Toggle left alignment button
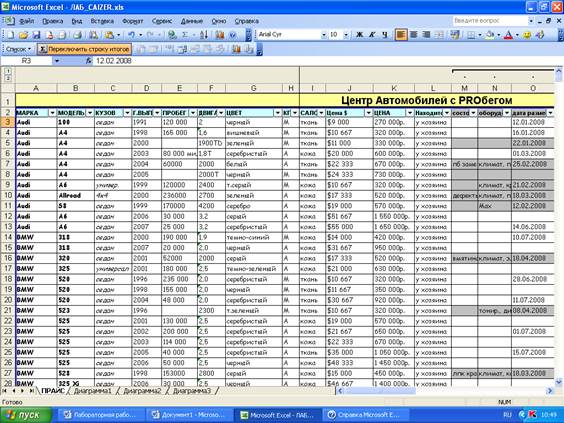The image size is (564, 423). click(x=401, y=35)
